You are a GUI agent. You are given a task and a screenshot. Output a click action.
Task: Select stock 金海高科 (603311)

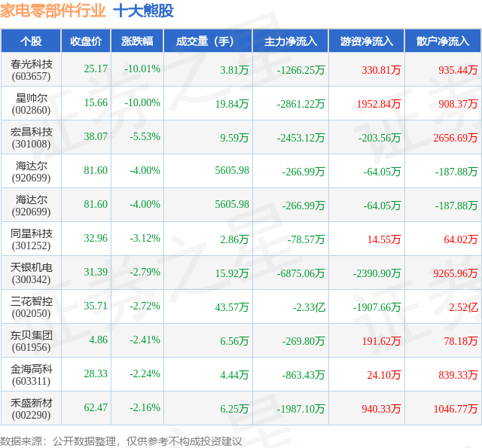coord(31,375)
